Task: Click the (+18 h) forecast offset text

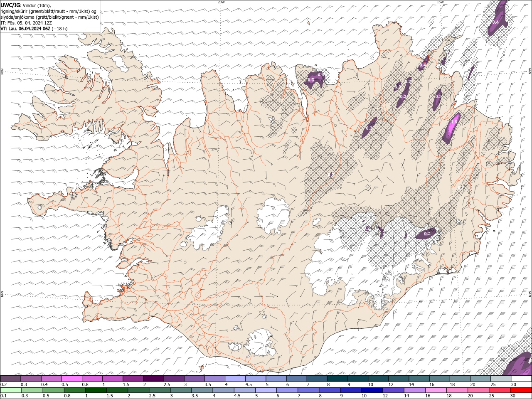Action: pos(60,29)
